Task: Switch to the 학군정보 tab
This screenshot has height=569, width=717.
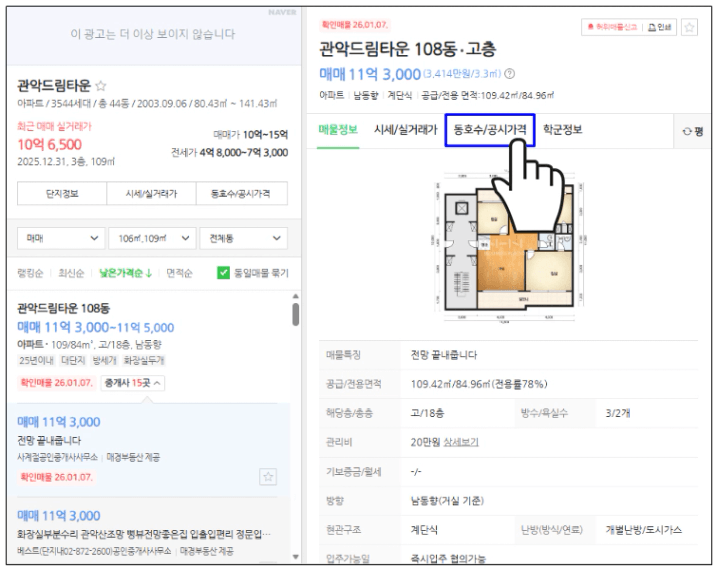Action: [x=562, y=130]
